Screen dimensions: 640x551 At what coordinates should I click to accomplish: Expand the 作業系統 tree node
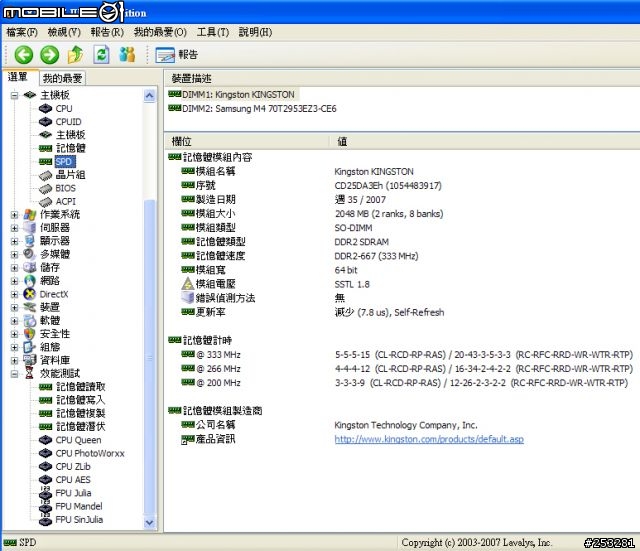(14, 215)
